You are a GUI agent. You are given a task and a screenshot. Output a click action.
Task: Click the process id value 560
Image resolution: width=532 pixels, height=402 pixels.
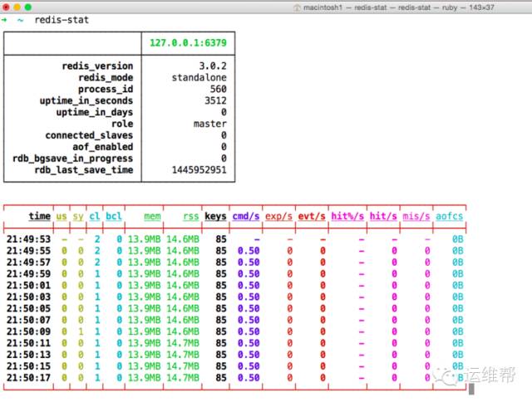coord(218,89)
